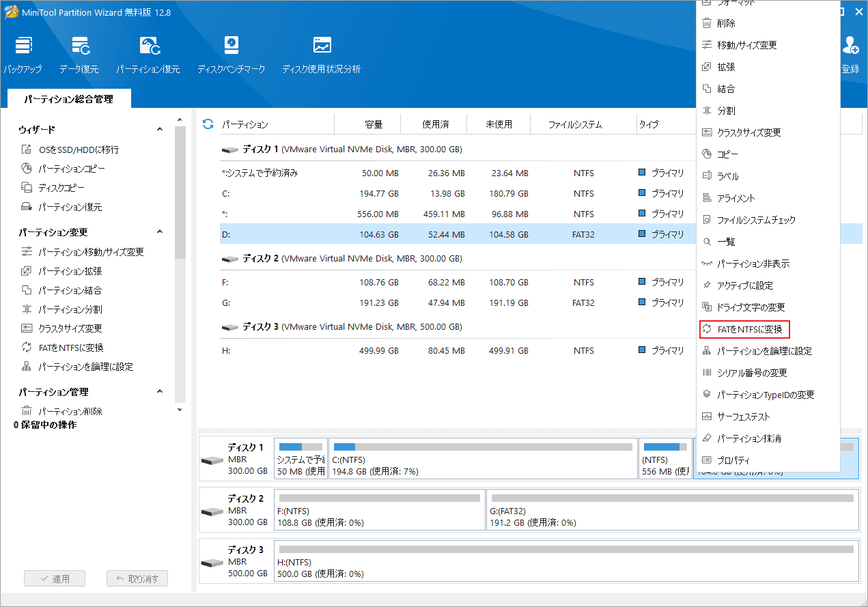The image size is (868, 607).
Task: Click G:(FAT32) block in disk map
Action: click(x=673, y=509)
